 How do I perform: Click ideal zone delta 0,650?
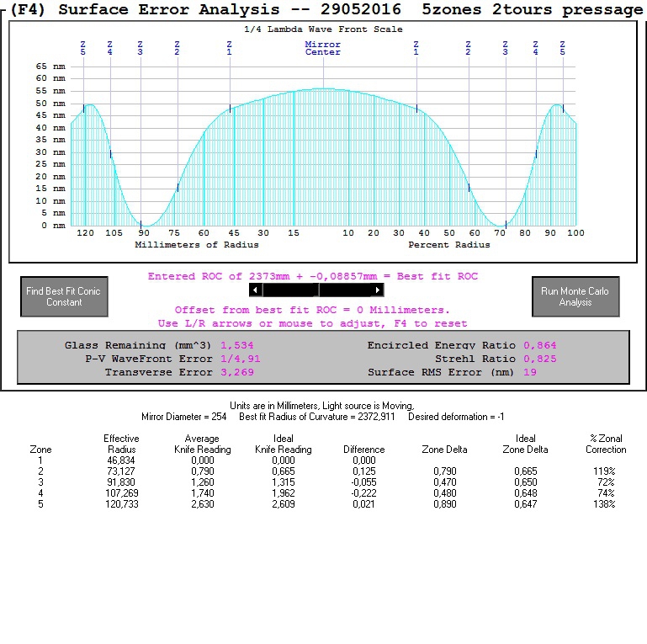pos(525,482)
